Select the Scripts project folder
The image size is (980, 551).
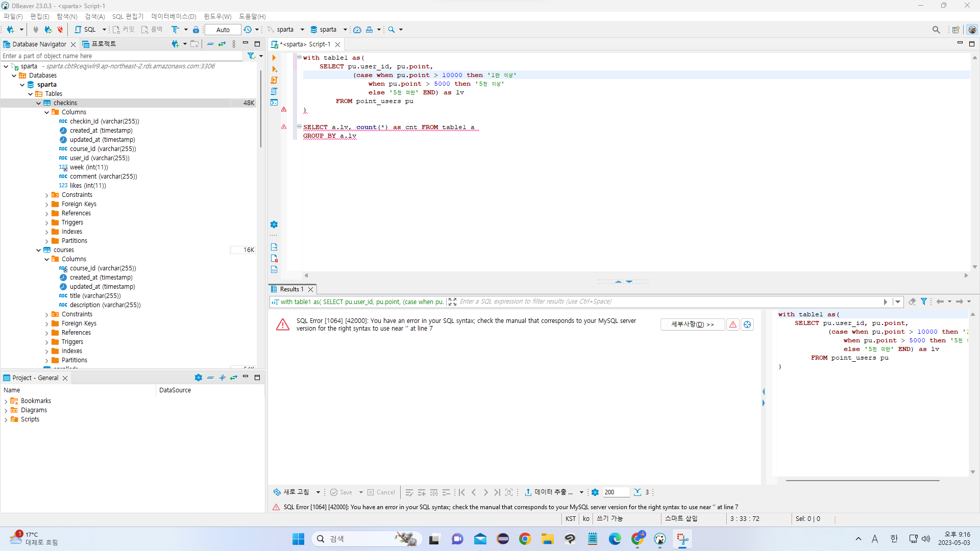(30, 419)
